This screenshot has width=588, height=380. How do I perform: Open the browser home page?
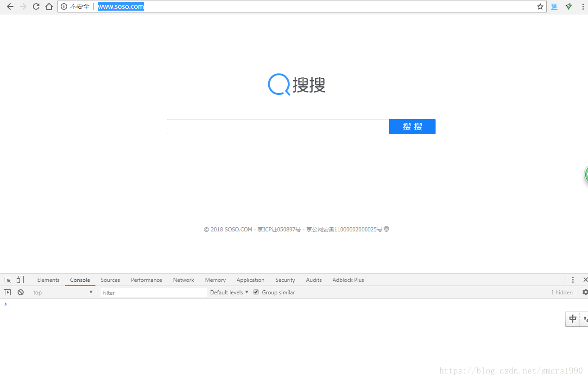point(49,6)
